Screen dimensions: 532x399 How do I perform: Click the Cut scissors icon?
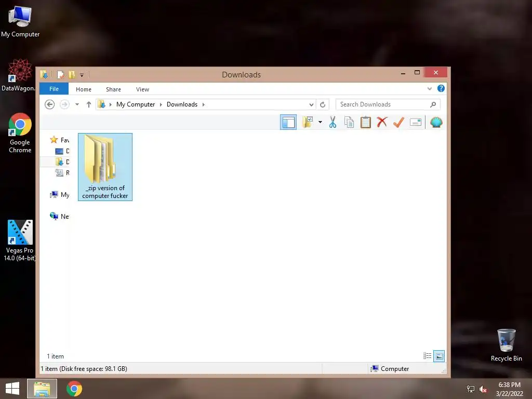point(333,122)
